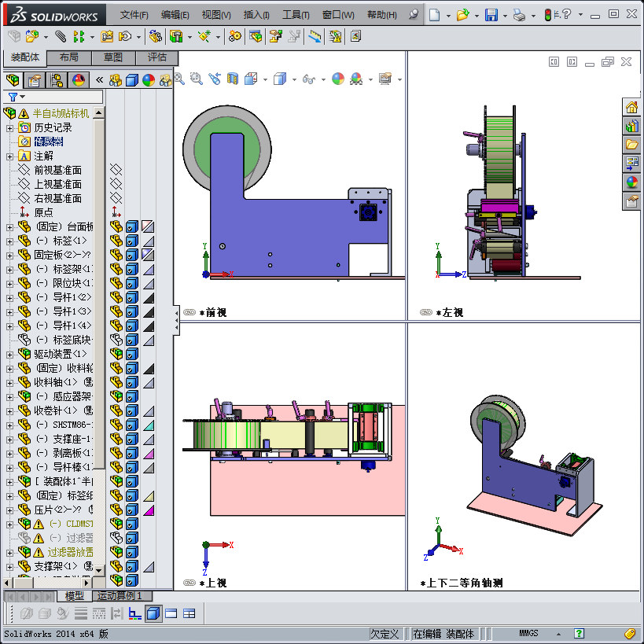Image resolution: width=644 pixels, height=644 pixels.
Task: Open FeatureManager design tree tab
Action: [x=13, y=79]
